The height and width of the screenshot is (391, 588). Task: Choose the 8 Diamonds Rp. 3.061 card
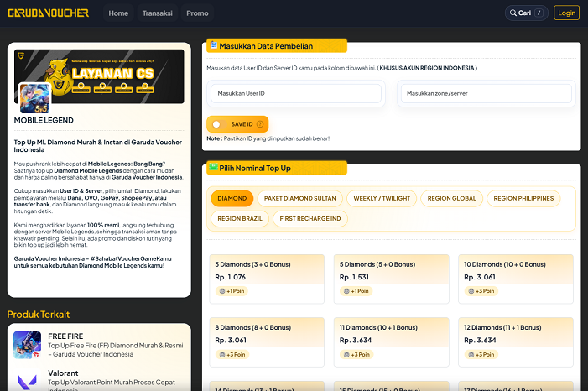point(267,342)
